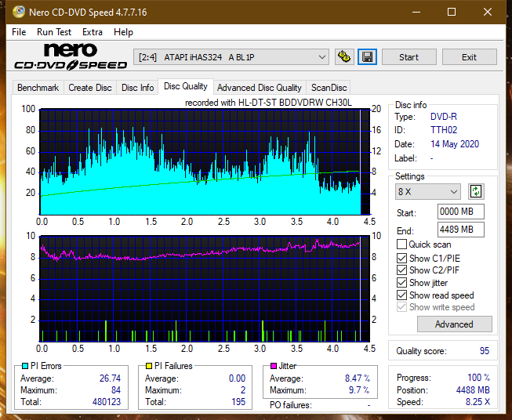Click the Quality score value 95
The height and width of the screenshot is (420, 512).
pyautogui.click(x=485, y=351)
